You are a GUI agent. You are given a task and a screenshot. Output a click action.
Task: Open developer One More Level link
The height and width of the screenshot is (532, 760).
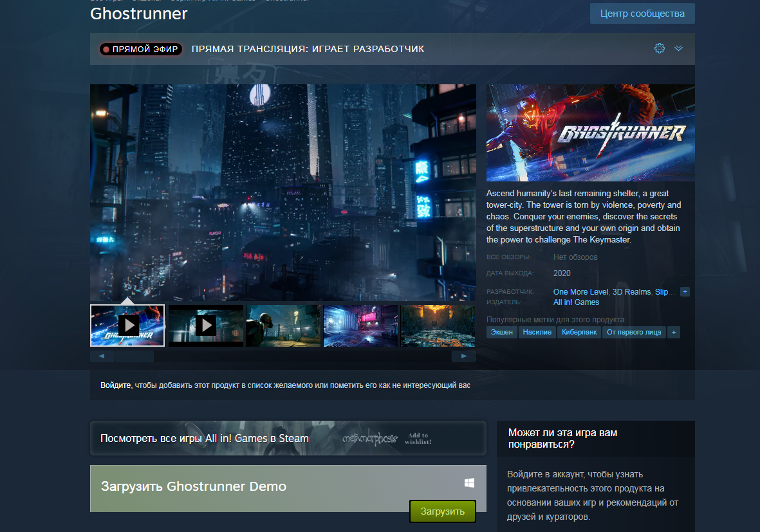click(580, 291)
